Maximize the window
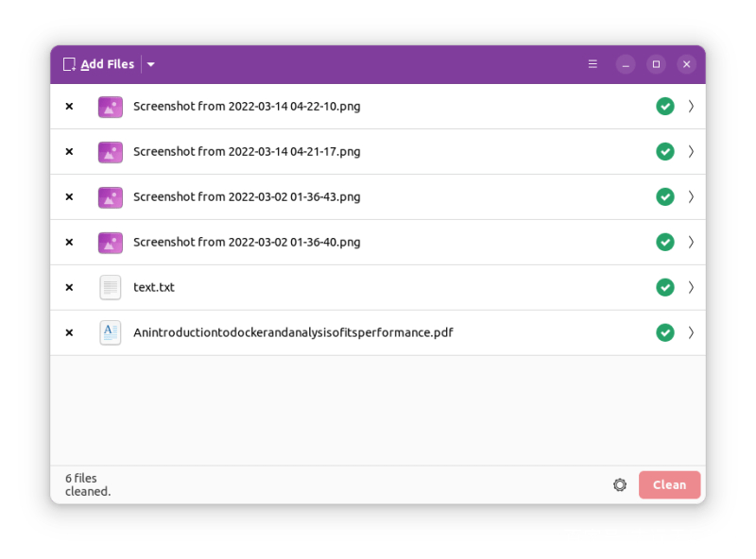 656,64
